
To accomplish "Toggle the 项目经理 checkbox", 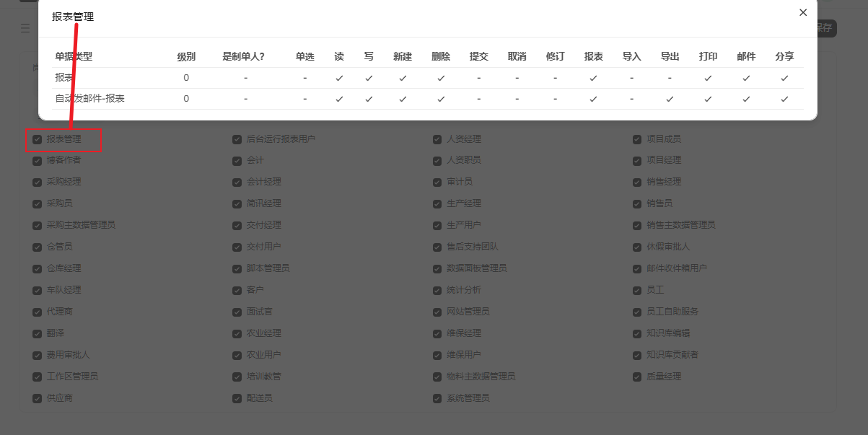I will click(637, 160).
